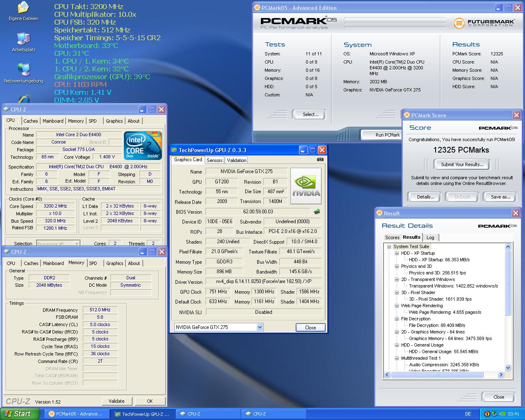Click Result window title icon
The width and height of the screenshot is (525, 420).
379,213
